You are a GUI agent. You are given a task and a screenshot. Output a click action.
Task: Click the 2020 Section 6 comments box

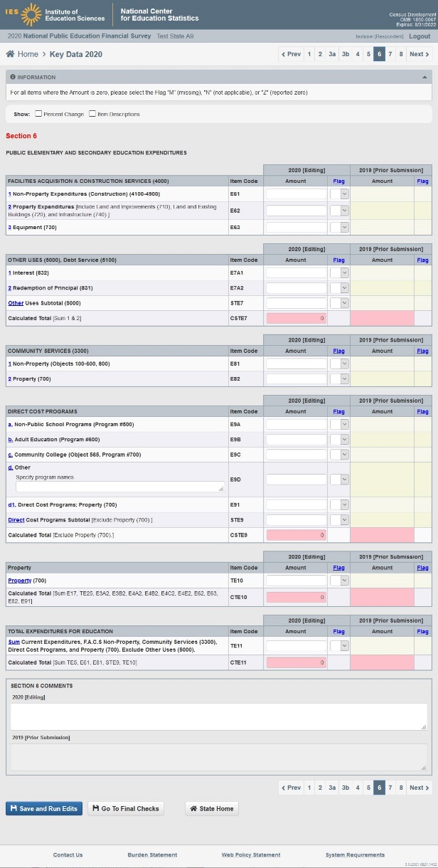(218, 716)
